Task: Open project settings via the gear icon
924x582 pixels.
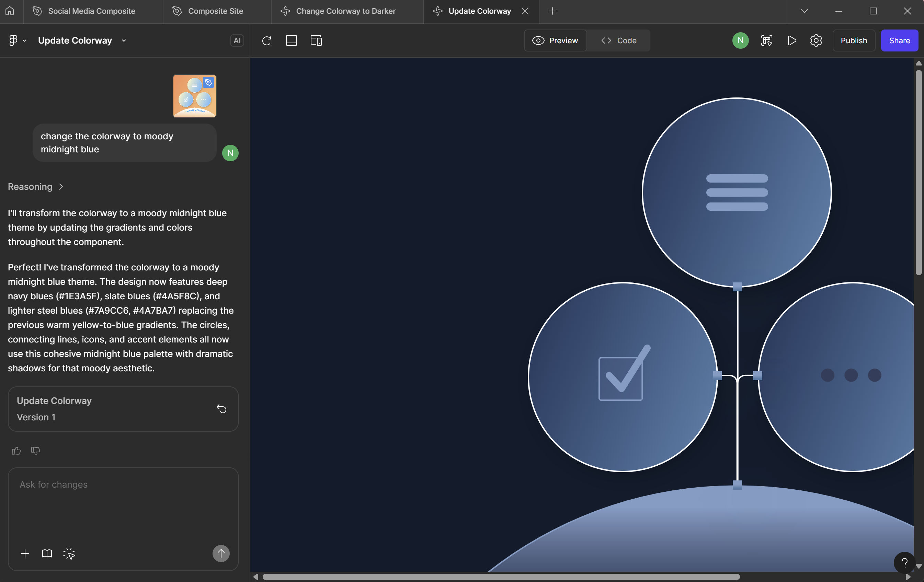Action: [816, 40]
